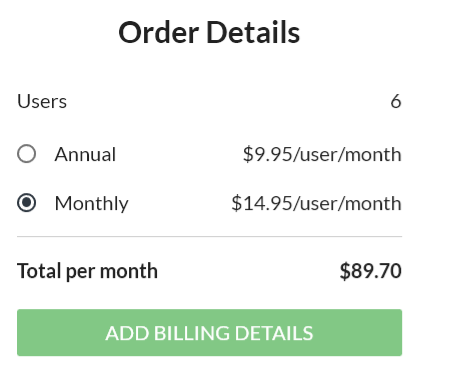Viewport: 459px width, 371px height.
Task: Click the user count value 6
Action: pyautogui.click(x=396, y=101)
